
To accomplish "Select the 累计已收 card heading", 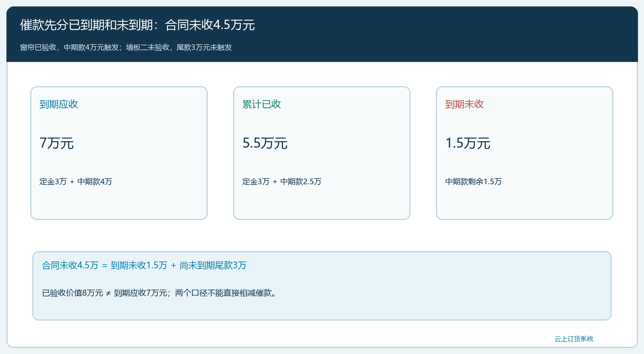I will click(262, 104).
